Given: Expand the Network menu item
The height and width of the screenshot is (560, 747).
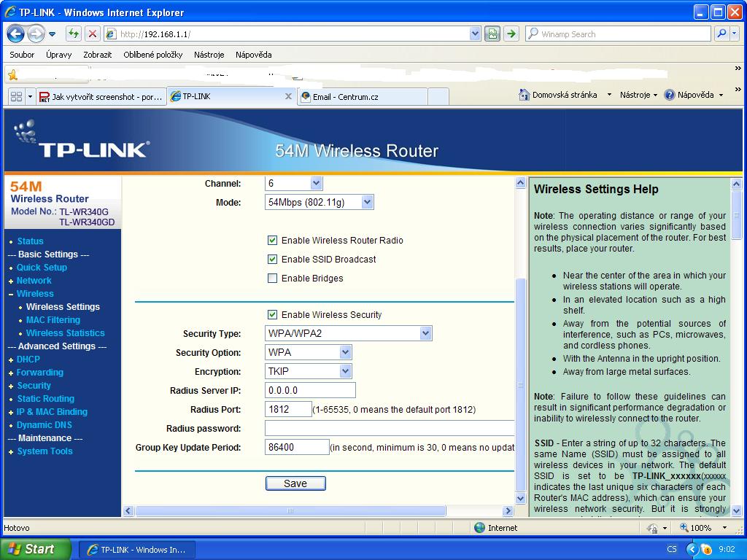Looking at the screenshot, I should click(x=34, y=281).
